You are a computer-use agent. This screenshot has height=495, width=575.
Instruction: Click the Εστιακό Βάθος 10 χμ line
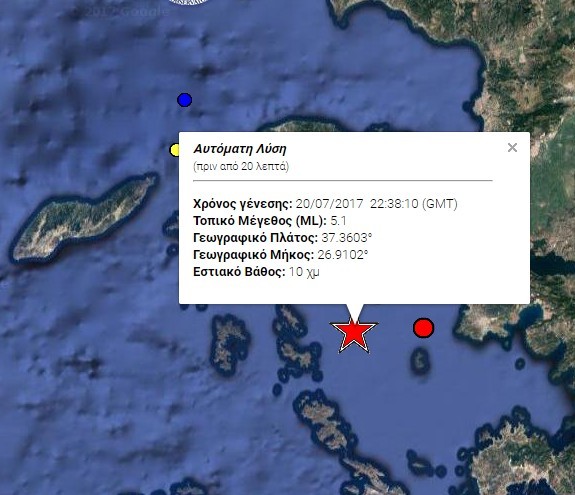coord(256,272)
